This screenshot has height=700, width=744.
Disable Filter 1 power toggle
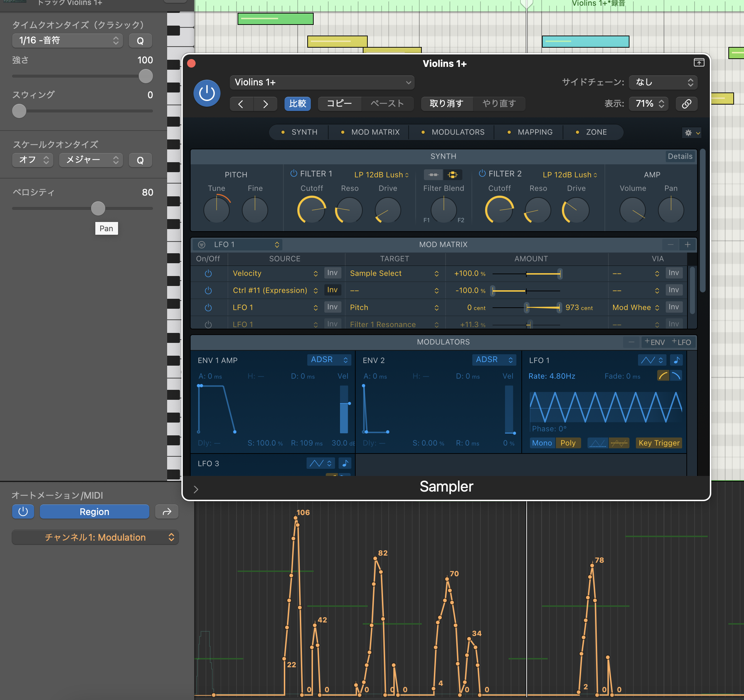point(294,173)
